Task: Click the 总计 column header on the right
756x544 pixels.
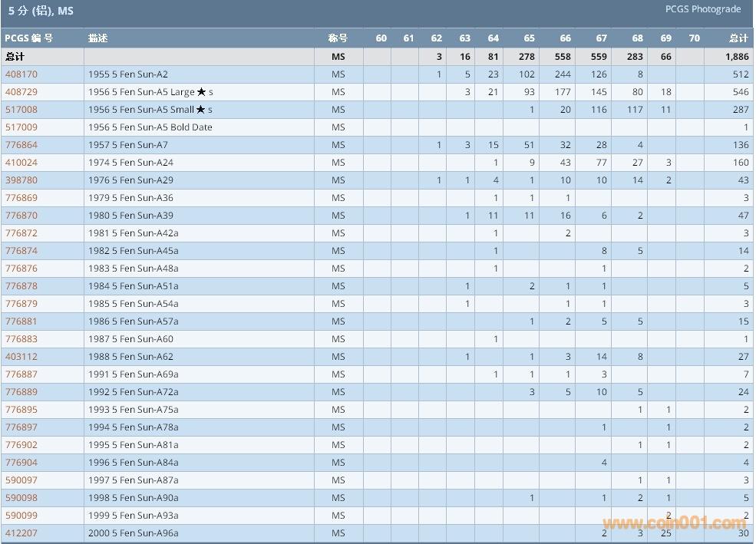Action: pyautogui.click(x=738, y=38)
